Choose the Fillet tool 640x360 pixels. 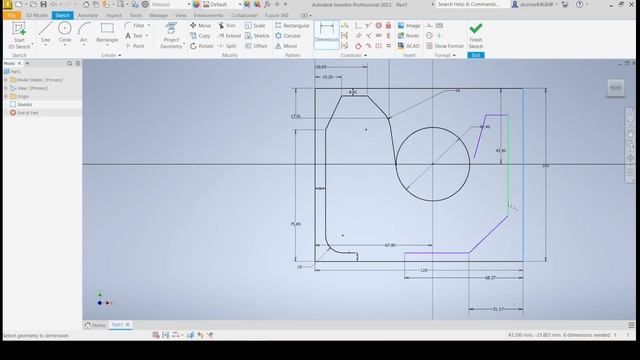(135, 25)
